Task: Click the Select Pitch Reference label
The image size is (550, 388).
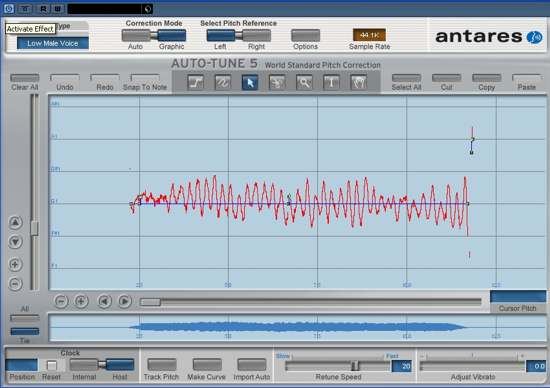Action: pos(239,23)
